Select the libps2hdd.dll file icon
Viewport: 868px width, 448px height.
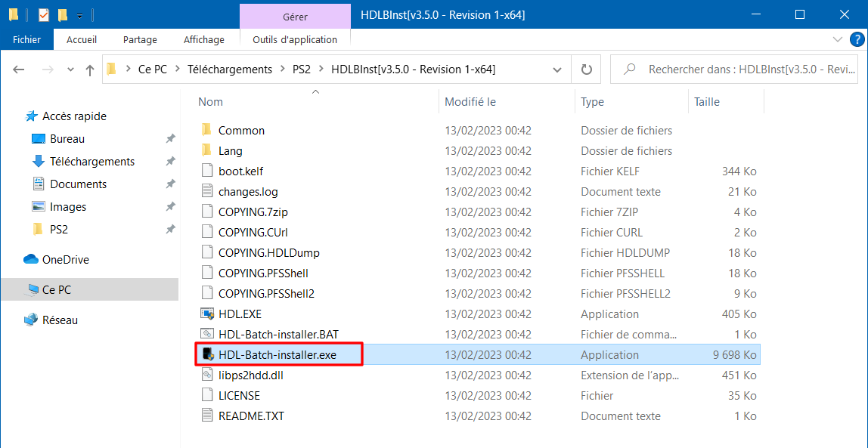(207, 375)
